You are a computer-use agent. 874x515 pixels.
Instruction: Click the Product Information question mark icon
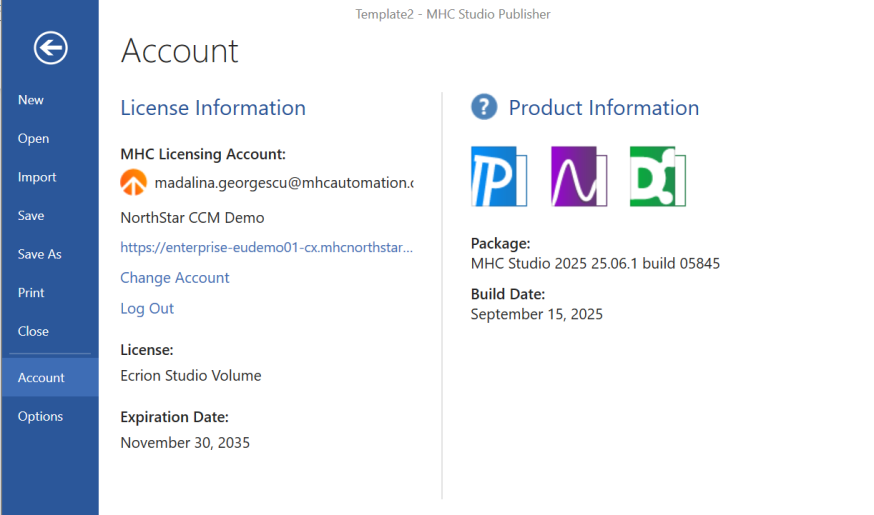[484, 106]
